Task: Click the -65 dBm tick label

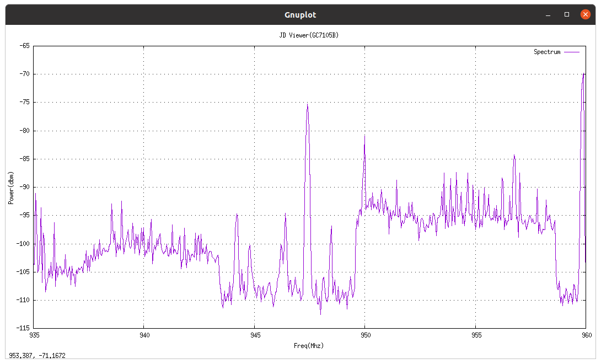Action: (x=24, y=46)
